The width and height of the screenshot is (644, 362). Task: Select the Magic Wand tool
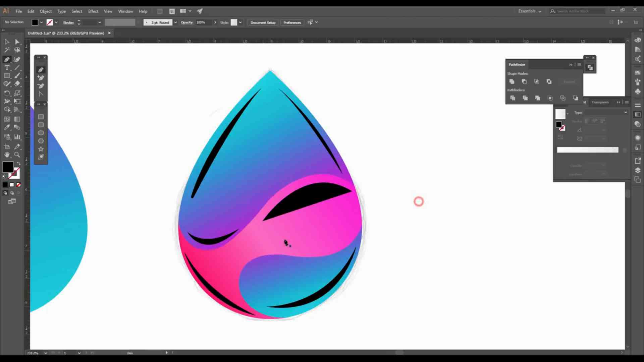(x=7, y=50)
